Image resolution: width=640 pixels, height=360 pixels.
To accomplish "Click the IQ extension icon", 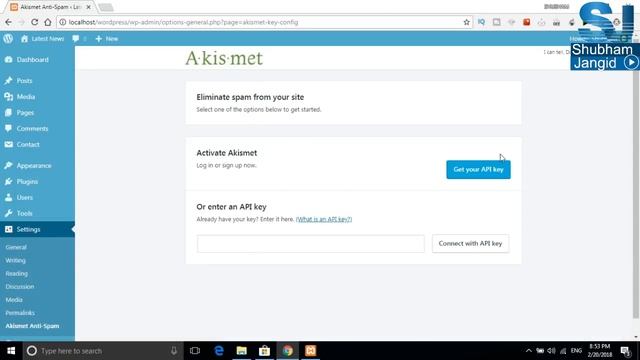I will coord(481,22).
